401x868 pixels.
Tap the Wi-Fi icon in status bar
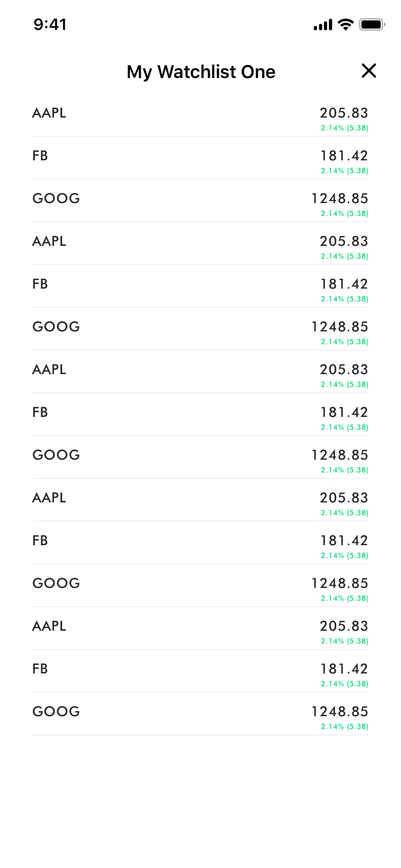[x=346, y=25]
